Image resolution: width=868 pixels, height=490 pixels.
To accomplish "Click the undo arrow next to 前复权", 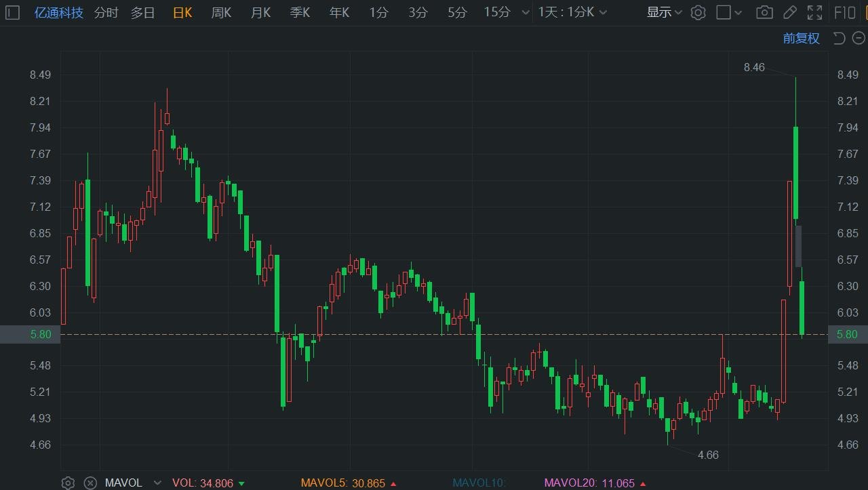I will (839, 38).
